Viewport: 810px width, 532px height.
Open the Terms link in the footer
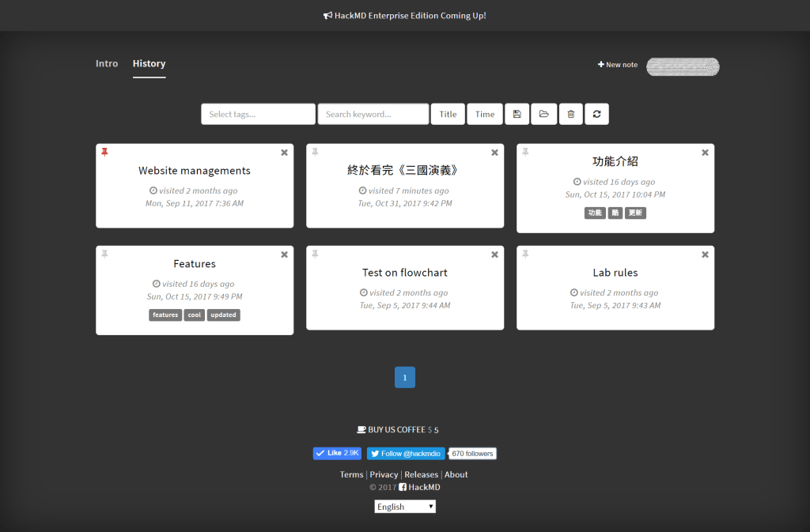[x=351, y=474]
